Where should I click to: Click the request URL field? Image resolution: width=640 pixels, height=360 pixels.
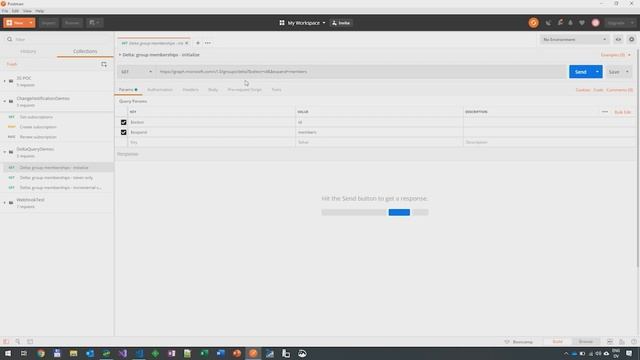(x=361, y=72)
